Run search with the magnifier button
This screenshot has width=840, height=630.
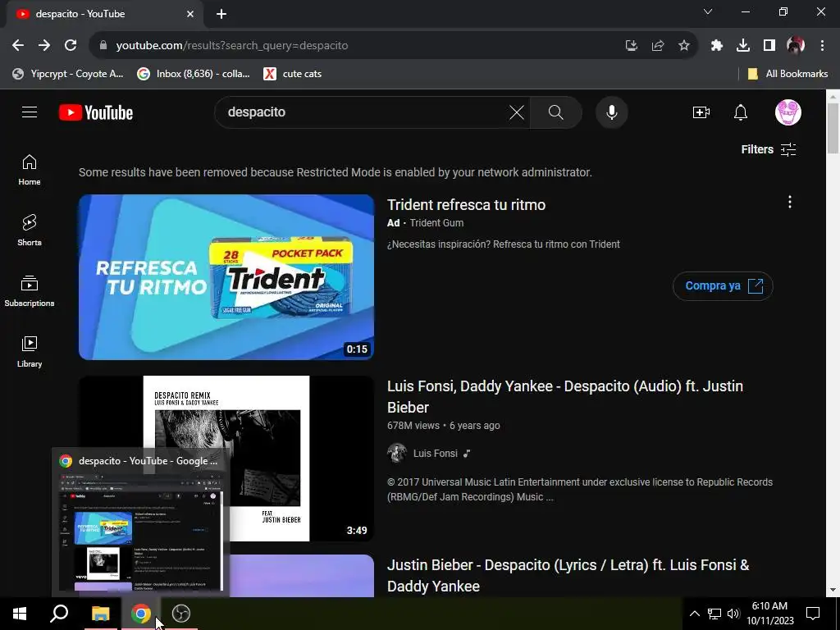pos(555,112)
